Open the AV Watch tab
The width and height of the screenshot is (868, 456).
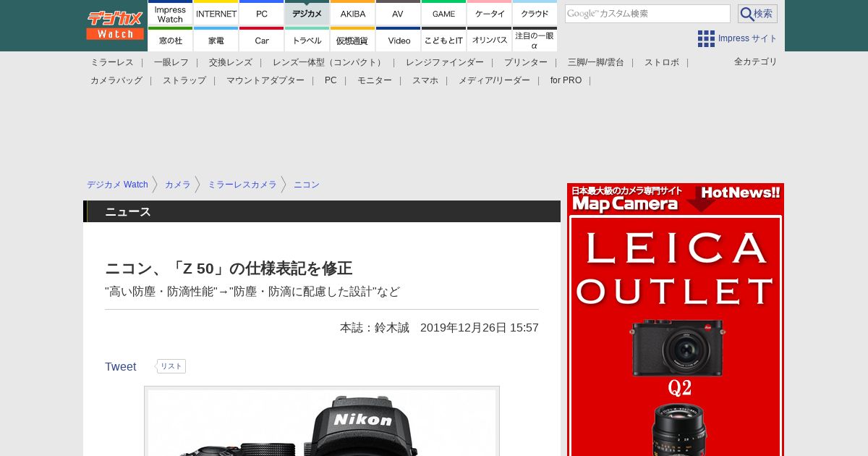coord(399,12)
